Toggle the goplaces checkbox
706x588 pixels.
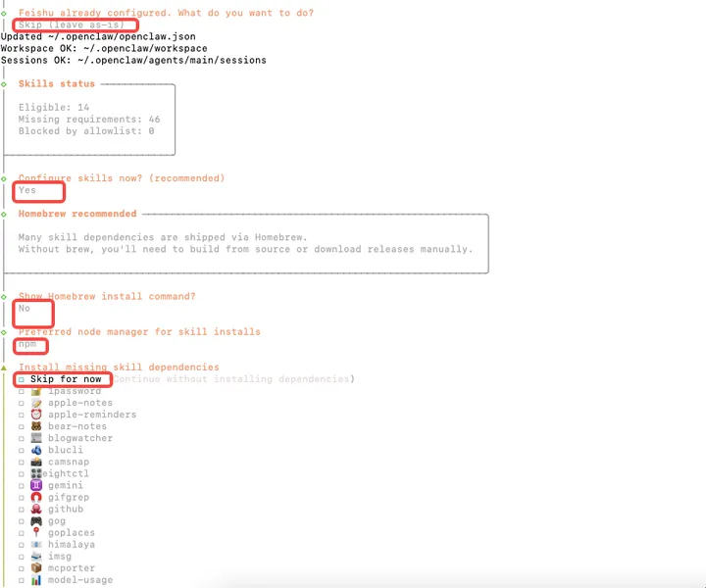tap(22, 533)
